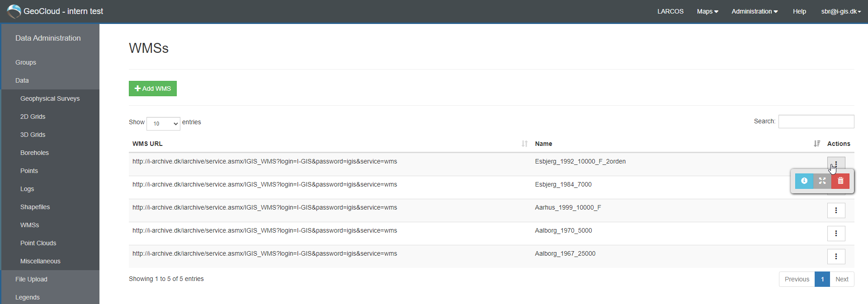This screenshot has width=868, height=304.
Task: Open actions menu for Aalborg_1970_5000 row
Action: (836, 234)
